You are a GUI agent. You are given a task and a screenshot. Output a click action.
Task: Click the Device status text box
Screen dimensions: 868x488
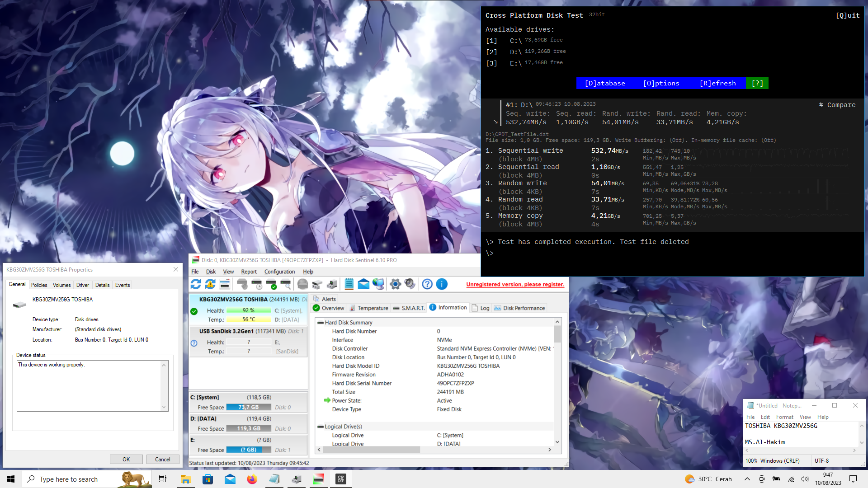92,386
